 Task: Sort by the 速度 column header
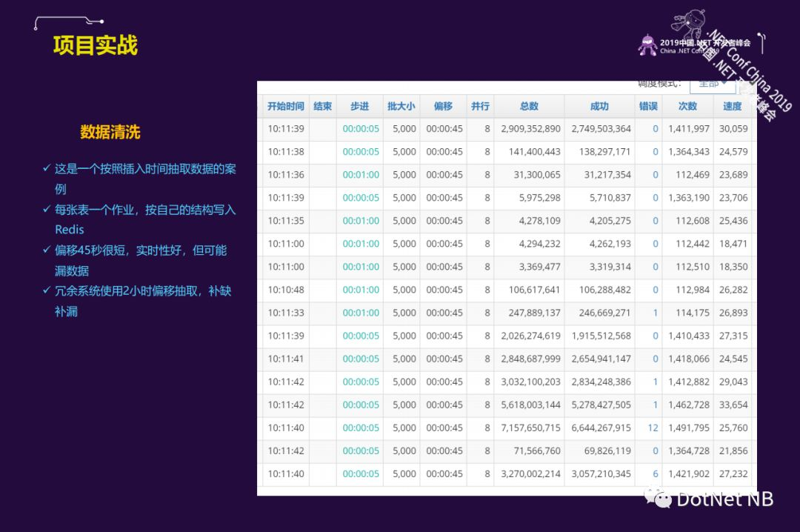click(x=732, y=106)
